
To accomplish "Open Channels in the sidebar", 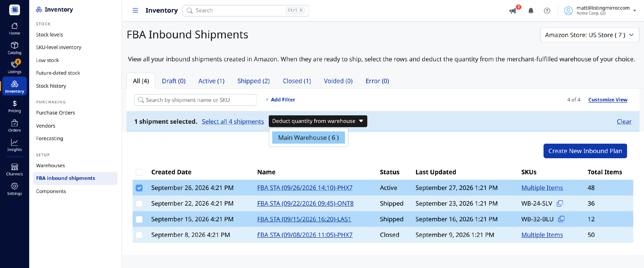I will 15,170.
